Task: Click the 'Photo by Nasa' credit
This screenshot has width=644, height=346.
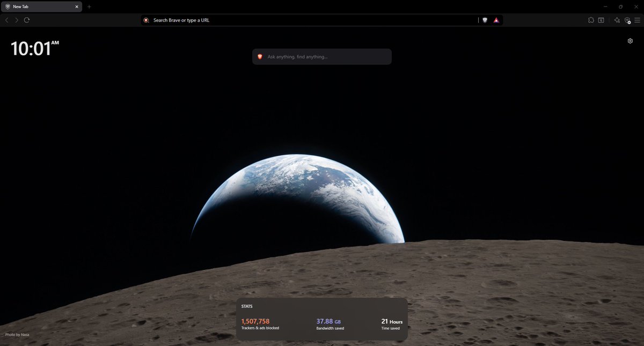Action: (17, 334)
